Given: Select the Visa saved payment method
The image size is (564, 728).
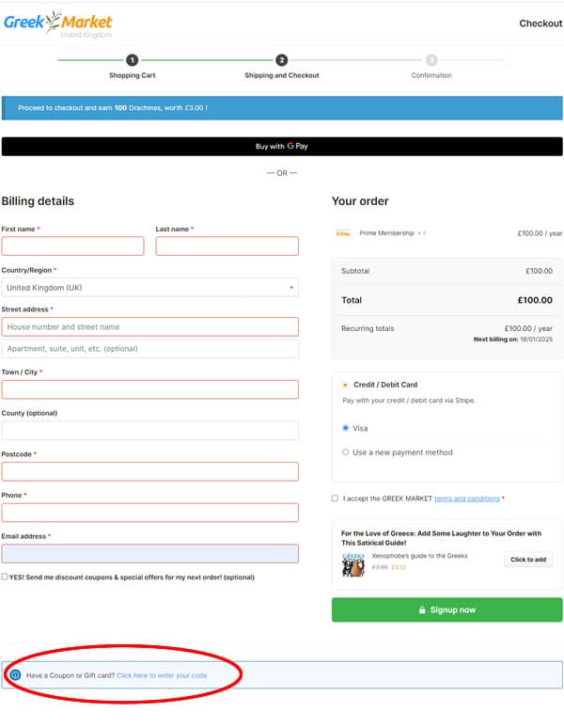Looking at the screenshot, I should pyautogui.click(x=346, y=428).
